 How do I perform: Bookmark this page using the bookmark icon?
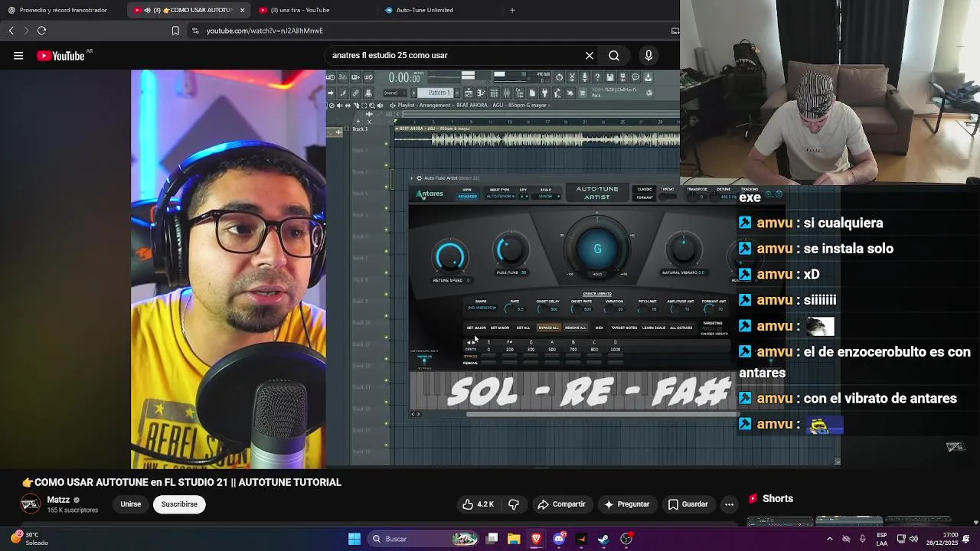175,31
